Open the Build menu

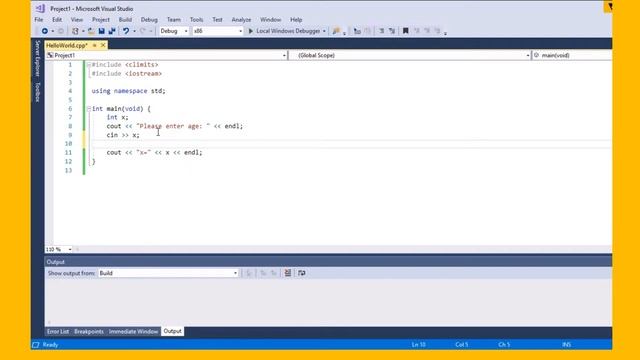tap(125, 20)
